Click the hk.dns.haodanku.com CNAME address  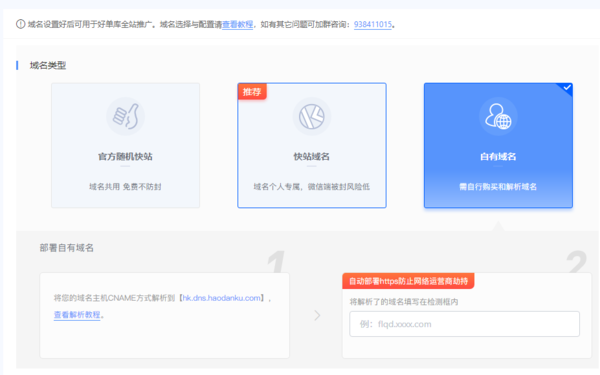(x=222, y=298)
